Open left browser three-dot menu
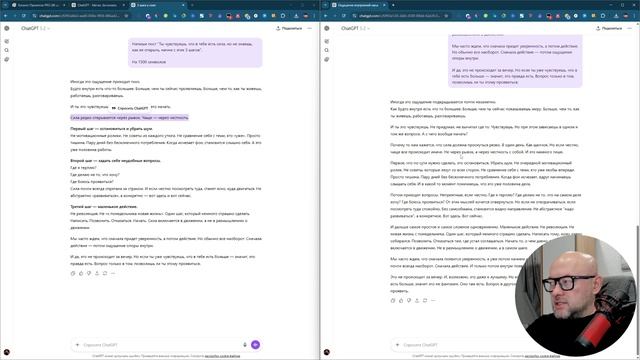Screen dimensions: 640x360 pos(314,16)
